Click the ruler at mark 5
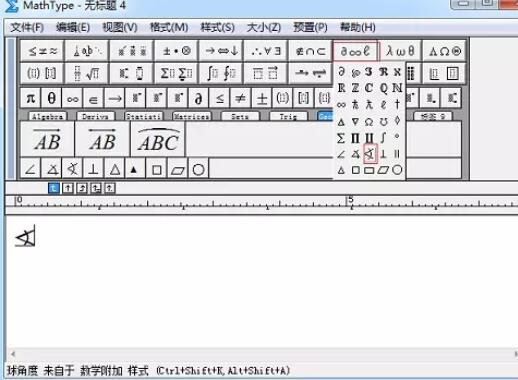The width and height of the screenshot is (518, 380). click(x=351, y=201)
